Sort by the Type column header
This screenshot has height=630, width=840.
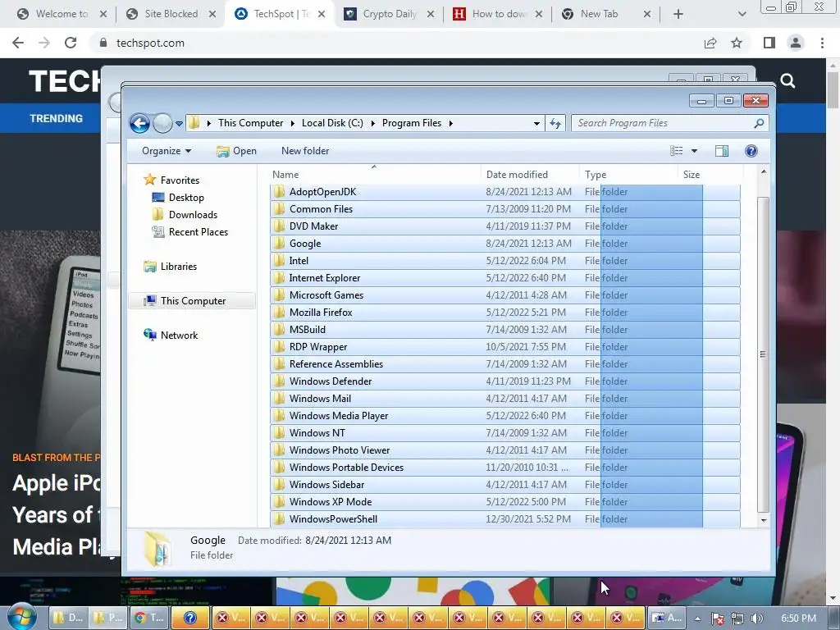click(628, 175)
